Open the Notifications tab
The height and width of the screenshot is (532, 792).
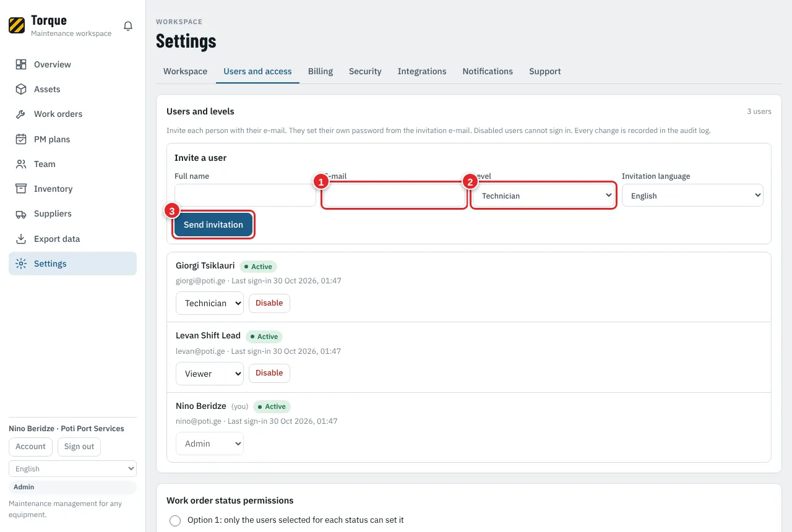488,71
